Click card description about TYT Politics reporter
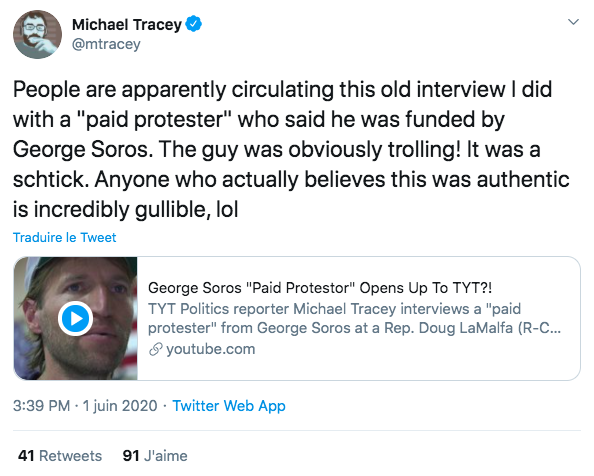The width and height of the screenshot is (594, 476). (x=354, y=318)
